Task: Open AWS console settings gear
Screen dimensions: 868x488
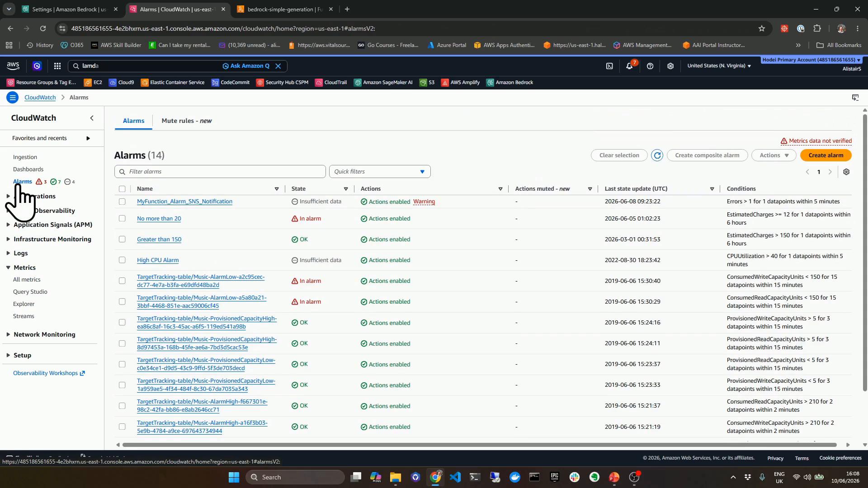Action: (670, 66)
